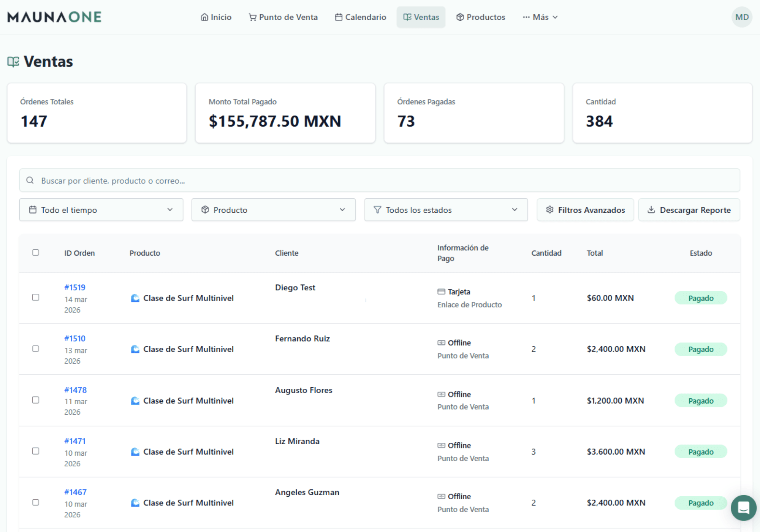Click the MaunaOne logo
Screen dimensions: 760x532
tap(54, 17)
